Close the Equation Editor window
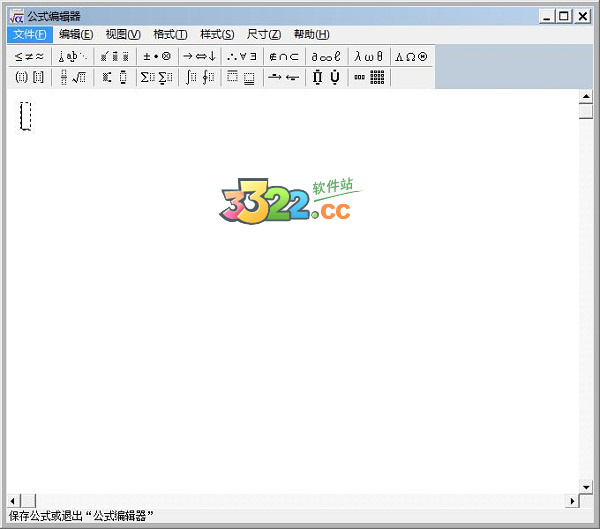600x529 pixels. point(583,16)
